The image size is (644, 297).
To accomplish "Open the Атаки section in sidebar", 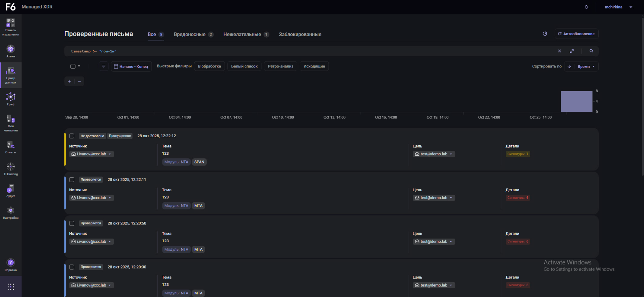I will point(11,51).
